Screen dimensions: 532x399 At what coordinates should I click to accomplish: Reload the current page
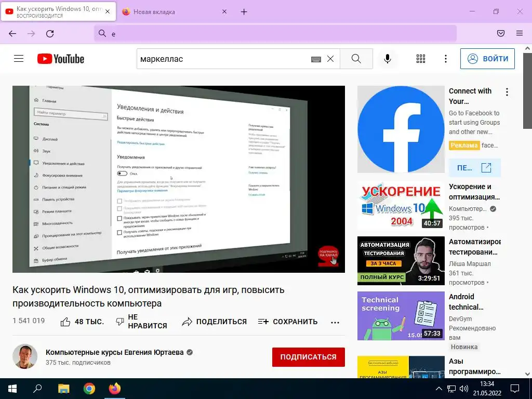(x=50, y=34)
